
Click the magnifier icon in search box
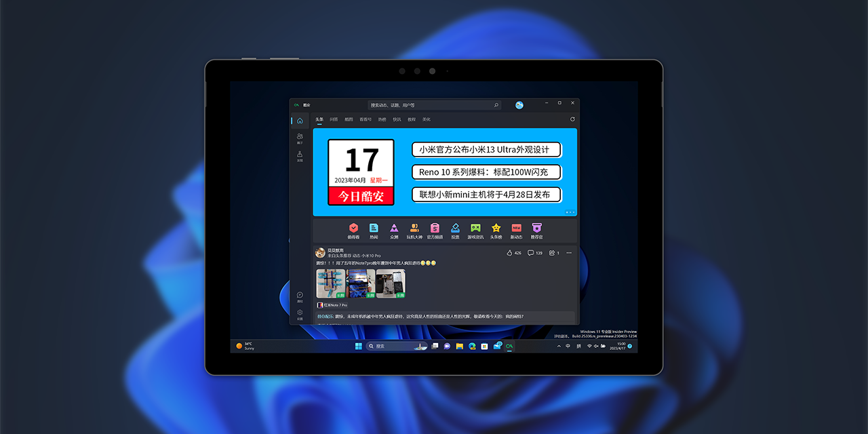[496, 105]
